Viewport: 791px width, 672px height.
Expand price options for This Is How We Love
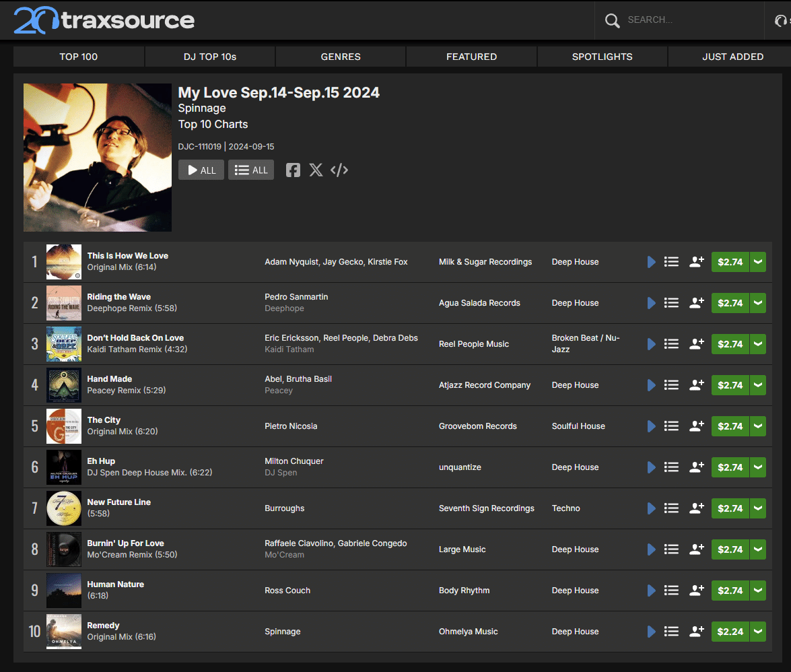pos(758,262)
